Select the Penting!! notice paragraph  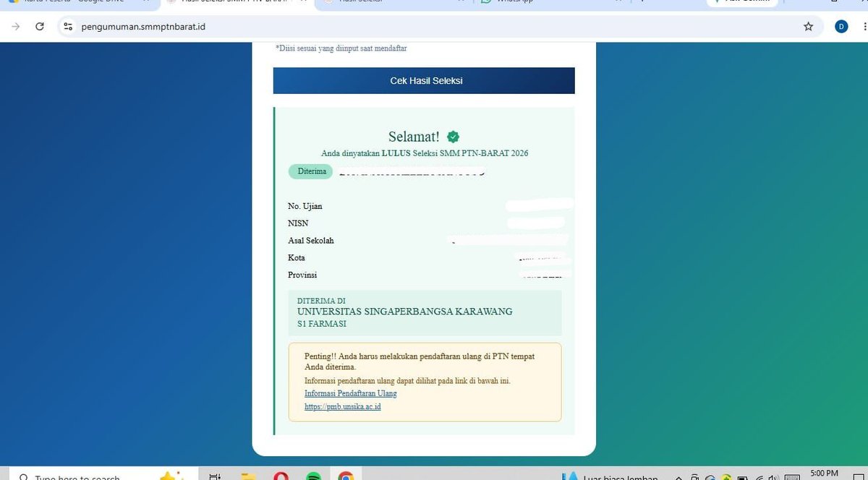(x=420, y=361)
